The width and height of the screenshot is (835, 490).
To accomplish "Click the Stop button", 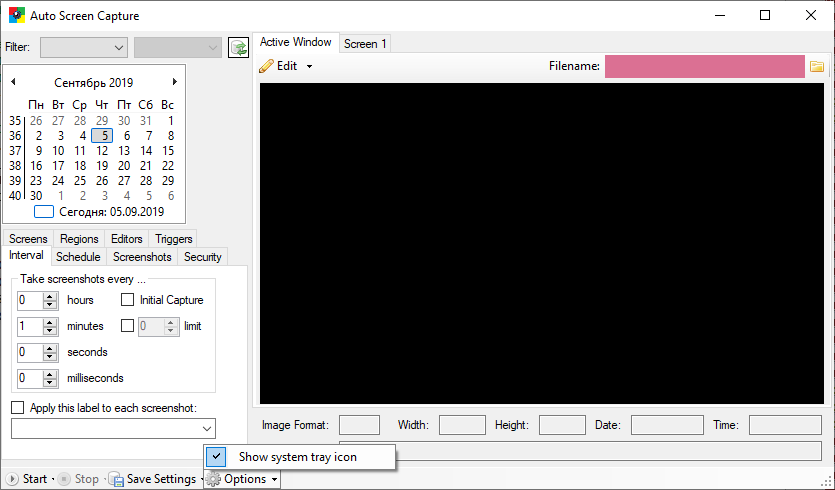I will [x=79, y=479].
